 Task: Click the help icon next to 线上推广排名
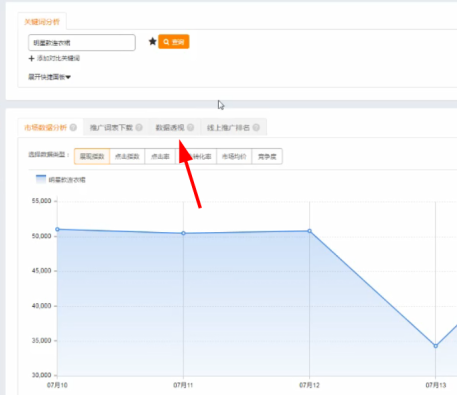(x=256, y=127)
